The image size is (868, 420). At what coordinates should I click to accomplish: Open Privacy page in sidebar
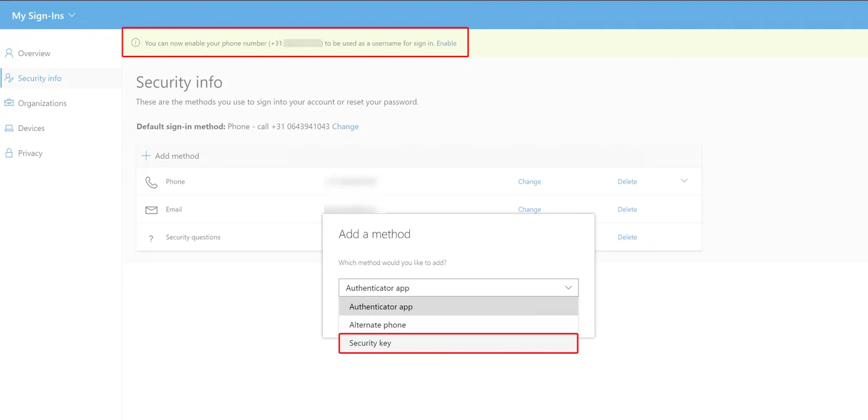click(x=30, y=153)
